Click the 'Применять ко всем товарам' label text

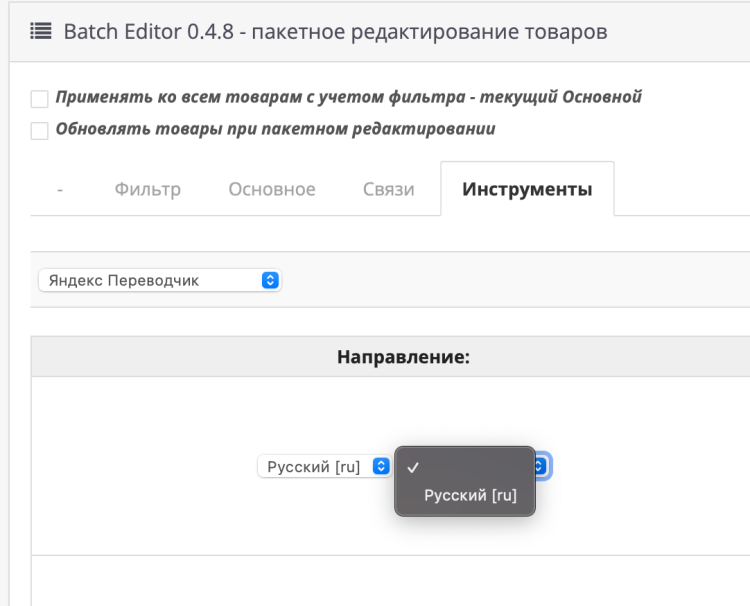coord(348,98)
